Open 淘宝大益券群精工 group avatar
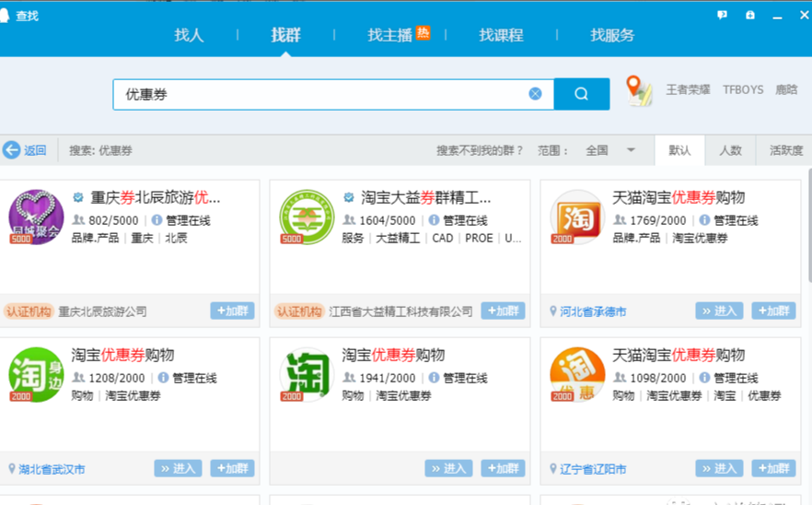The width and height of the screenshot is (812, 505). click(x=307, y=217)
